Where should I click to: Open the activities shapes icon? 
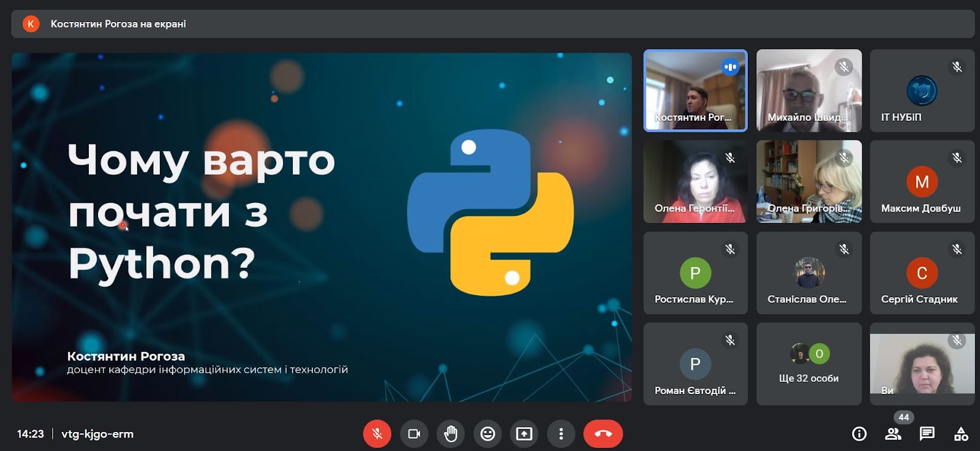961,434
